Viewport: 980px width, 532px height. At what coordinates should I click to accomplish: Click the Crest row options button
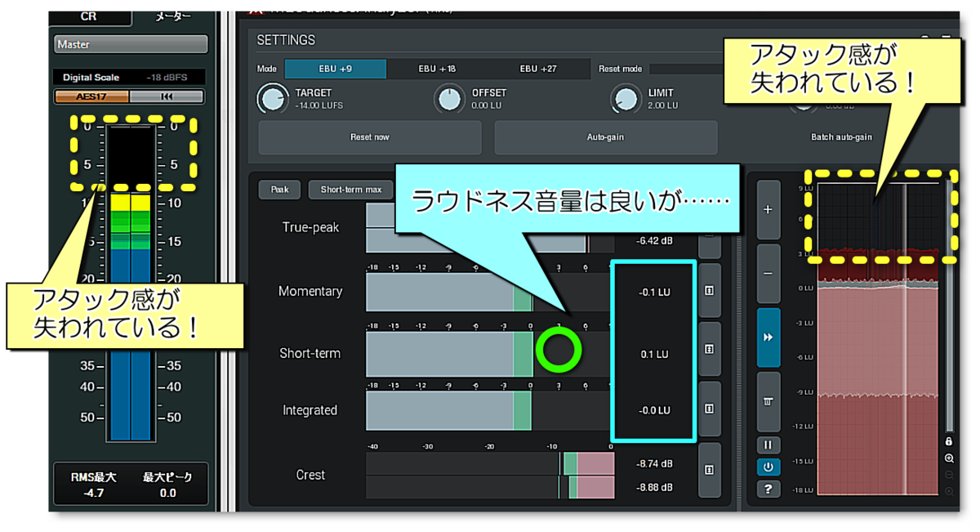709,470
